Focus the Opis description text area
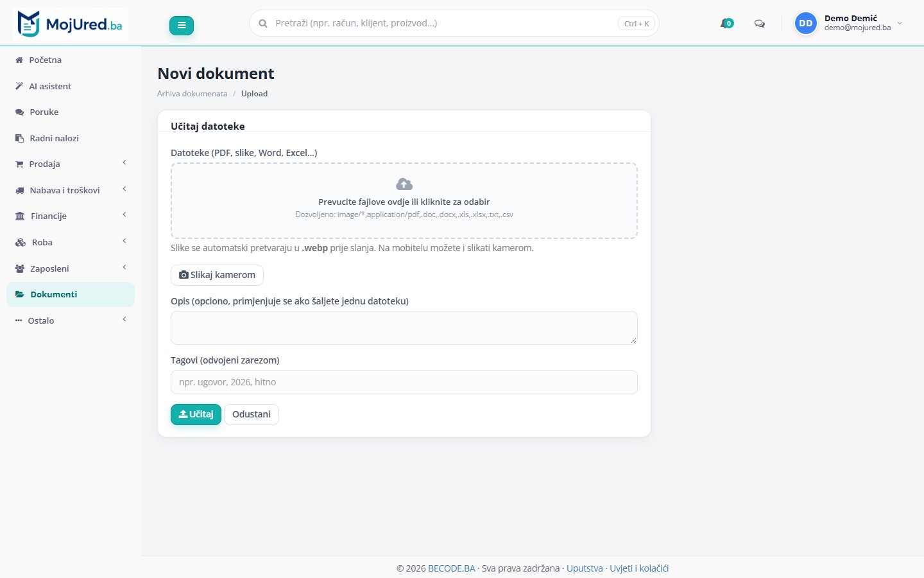 tap(404, 328)
